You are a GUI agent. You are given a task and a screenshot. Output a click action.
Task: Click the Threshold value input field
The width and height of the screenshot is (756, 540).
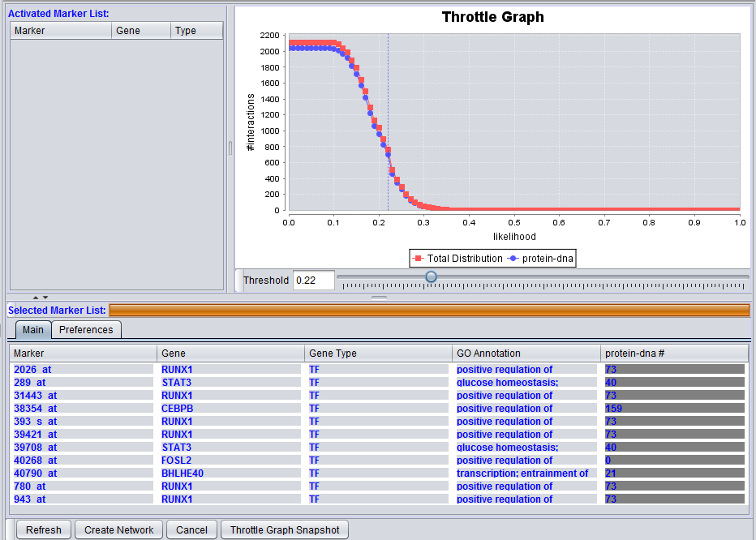(x=313, y=280)
